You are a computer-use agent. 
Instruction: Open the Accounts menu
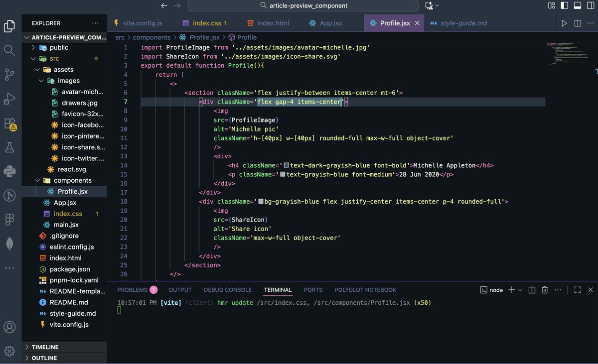pos(9,327)
